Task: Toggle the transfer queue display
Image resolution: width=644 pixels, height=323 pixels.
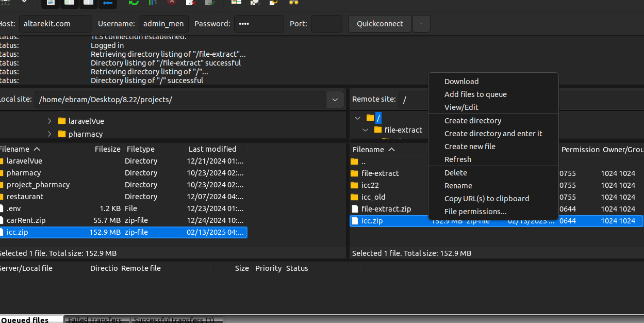Action: [108, 3]
